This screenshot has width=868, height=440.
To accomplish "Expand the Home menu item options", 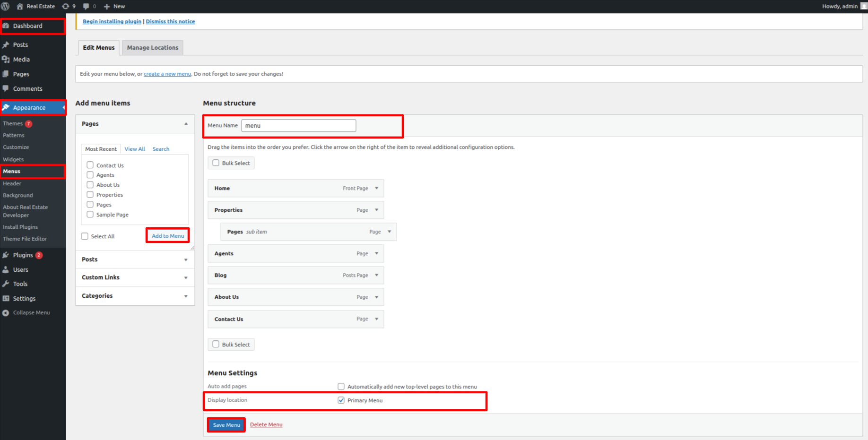I will (377, 188).
